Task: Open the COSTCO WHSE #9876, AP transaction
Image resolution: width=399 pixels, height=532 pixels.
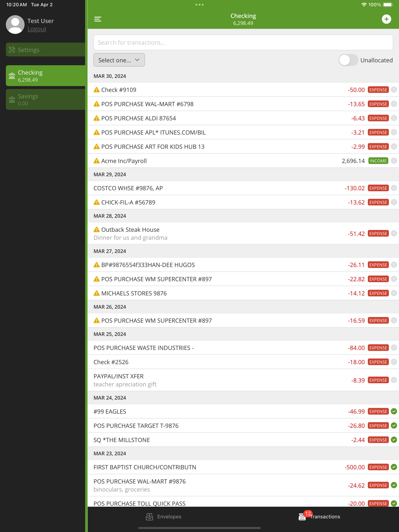Action: point(243,188)
